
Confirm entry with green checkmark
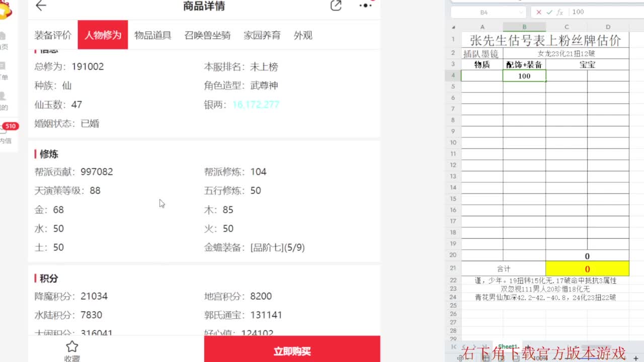549,12
